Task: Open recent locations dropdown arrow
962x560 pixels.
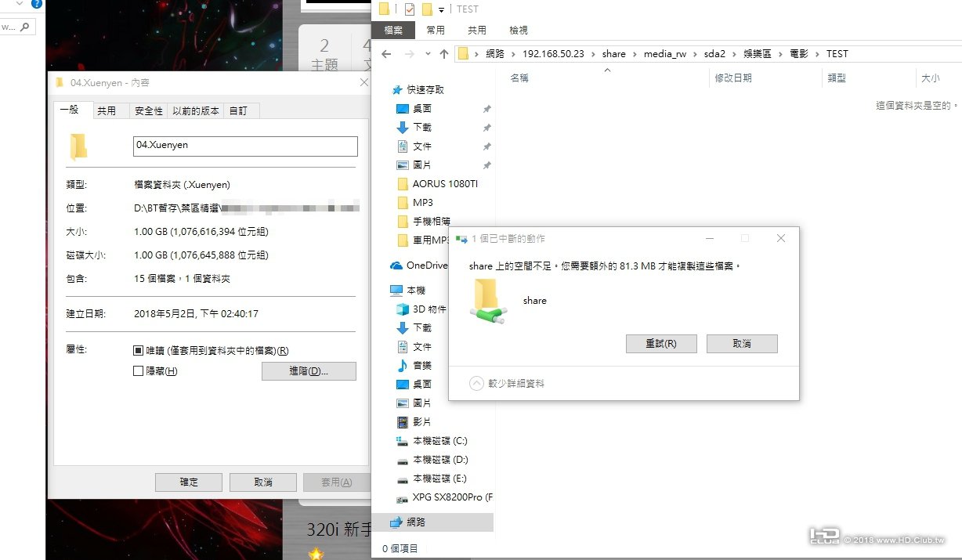Action: (428, 54)
